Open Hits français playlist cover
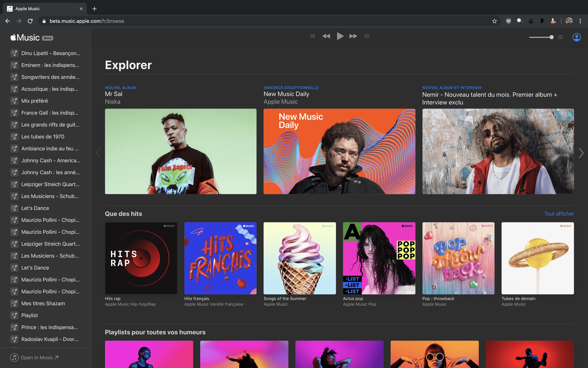 [220, 258]
